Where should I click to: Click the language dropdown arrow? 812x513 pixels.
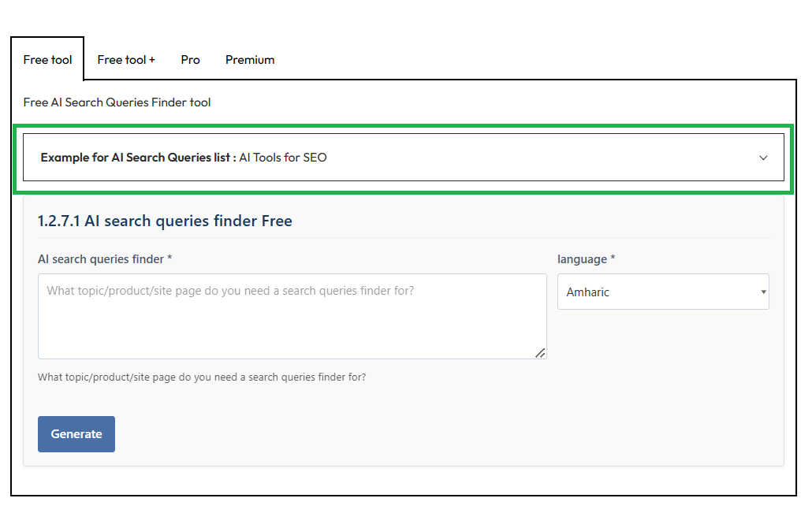tap(763, 292)
